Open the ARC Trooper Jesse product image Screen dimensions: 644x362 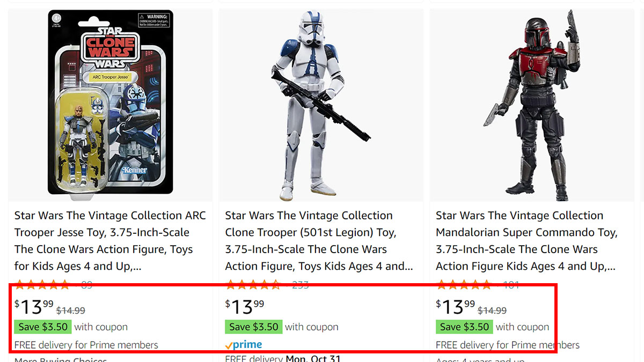[110, 102]
